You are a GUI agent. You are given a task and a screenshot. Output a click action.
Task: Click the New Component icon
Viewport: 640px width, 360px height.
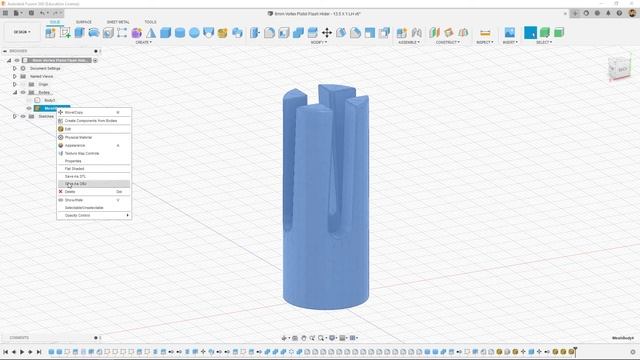point(51,33)
